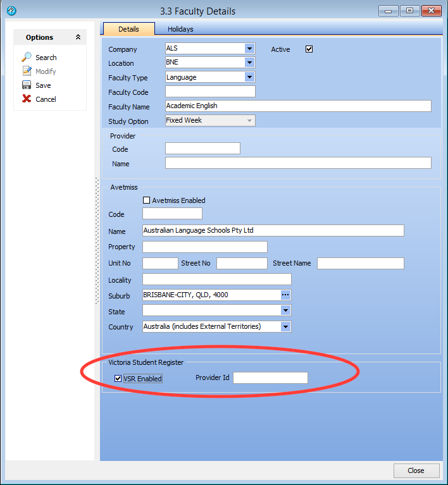This screenshot has height=485, width=448.
Task: Click the Save disk icon
Action: pos(27,85)
